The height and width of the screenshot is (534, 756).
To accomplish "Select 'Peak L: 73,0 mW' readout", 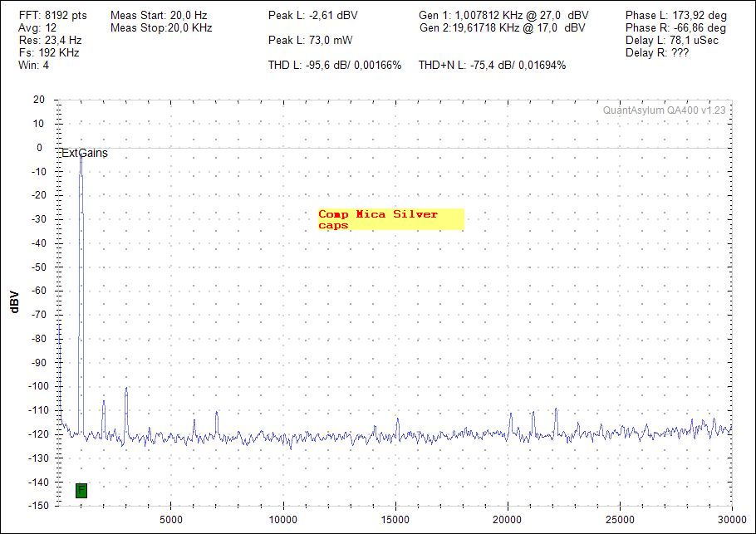I will [x=310, y=41].
